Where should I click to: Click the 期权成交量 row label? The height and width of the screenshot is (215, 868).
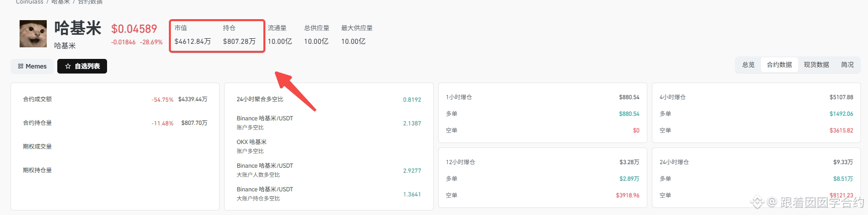pyautogui.click(x=37, y=147)
